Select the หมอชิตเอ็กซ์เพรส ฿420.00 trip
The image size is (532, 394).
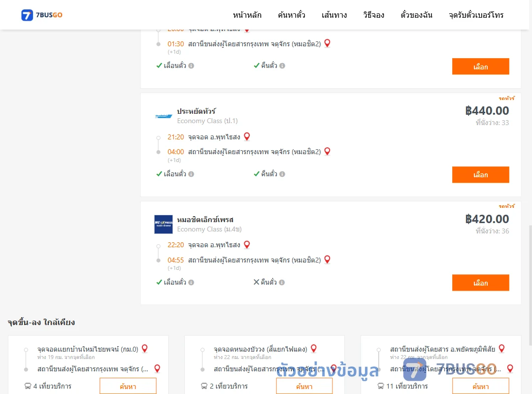point(480,283)
